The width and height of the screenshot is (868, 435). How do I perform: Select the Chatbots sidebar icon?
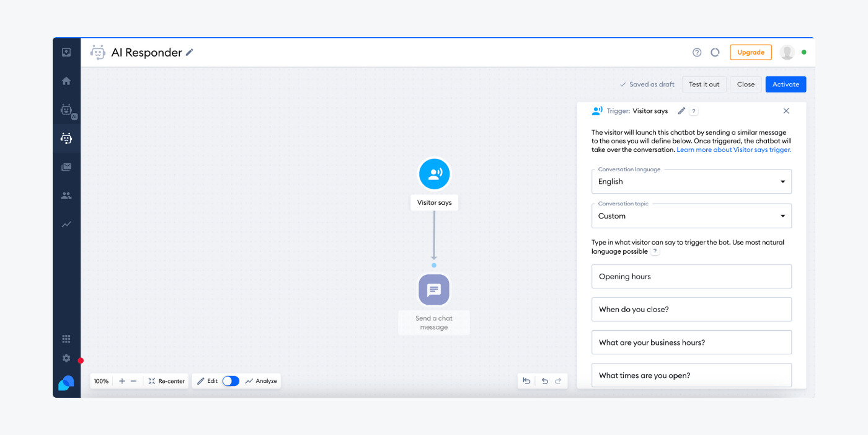pyautogui.click(x=66, y=138)
